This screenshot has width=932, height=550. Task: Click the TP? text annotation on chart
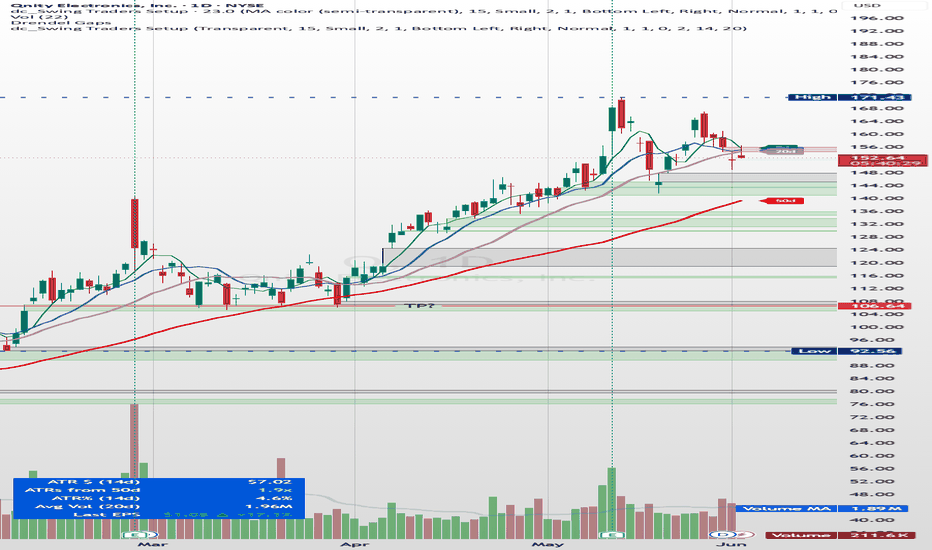420,306
